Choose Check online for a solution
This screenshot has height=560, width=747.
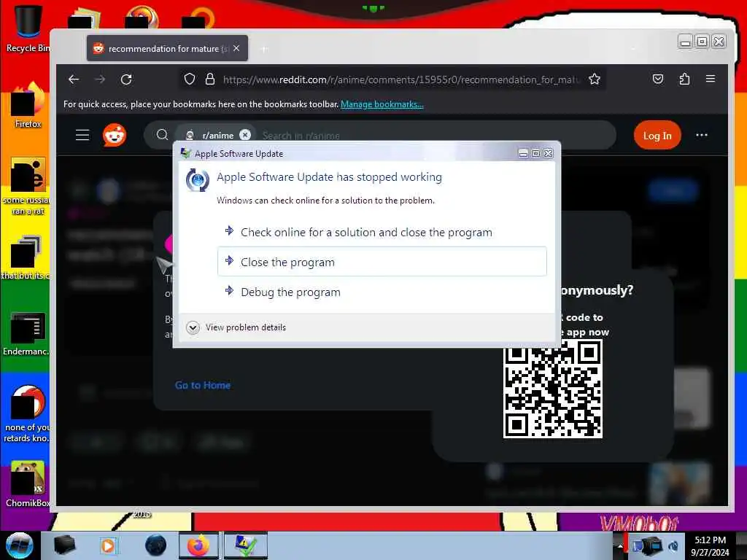coord(382,233)
